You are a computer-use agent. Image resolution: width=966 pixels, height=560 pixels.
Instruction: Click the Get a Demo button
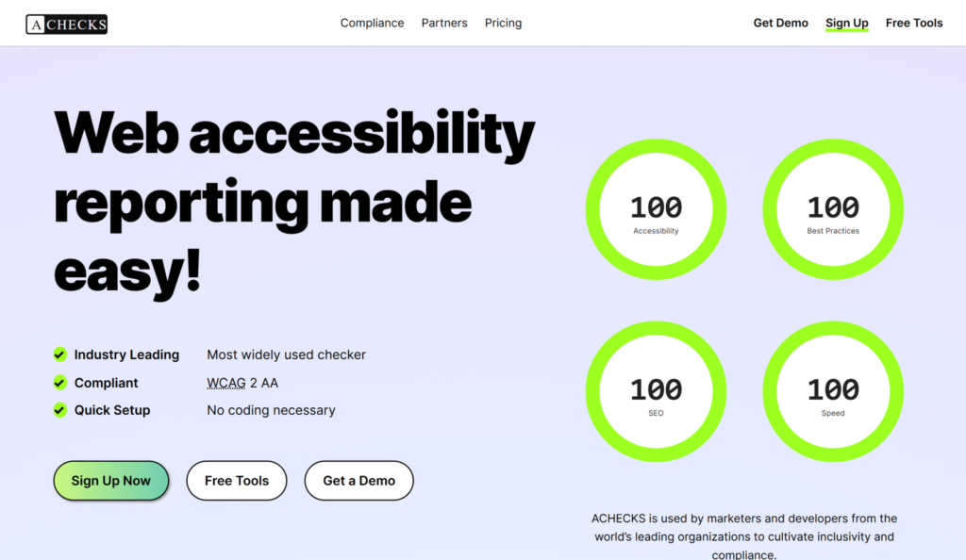(358, 481)
